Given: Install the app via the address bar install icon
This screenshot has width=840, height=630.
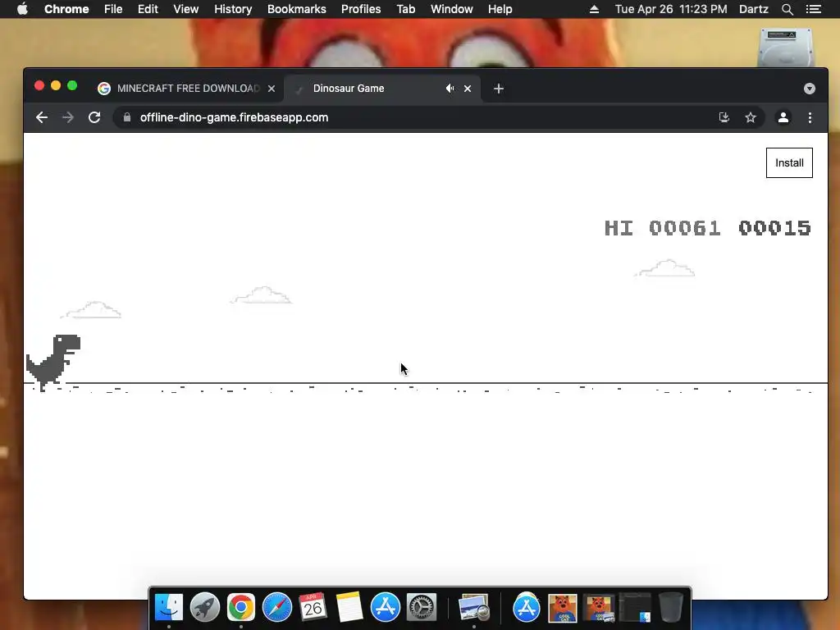Looking at the screenshot, I should pos(724,117).
